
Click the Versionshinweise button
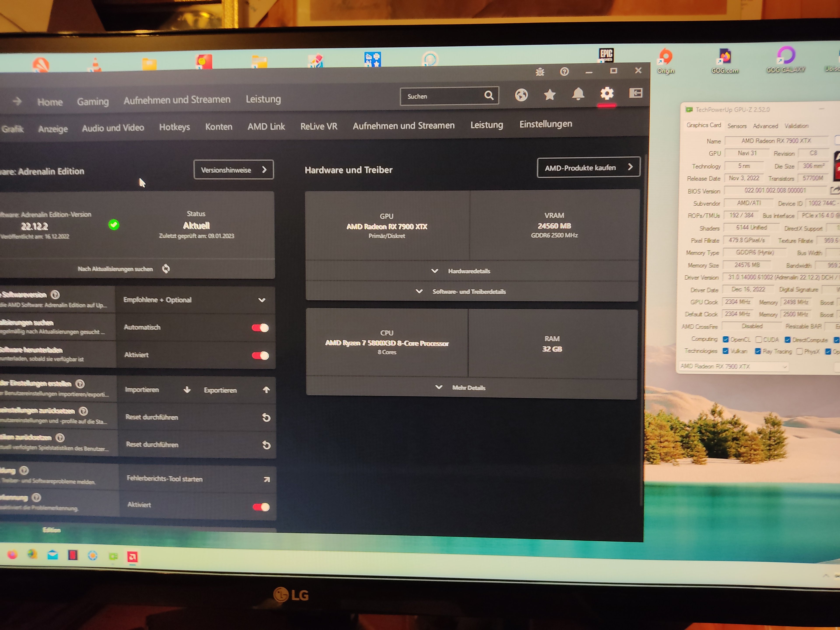click(x=233, y=170)
